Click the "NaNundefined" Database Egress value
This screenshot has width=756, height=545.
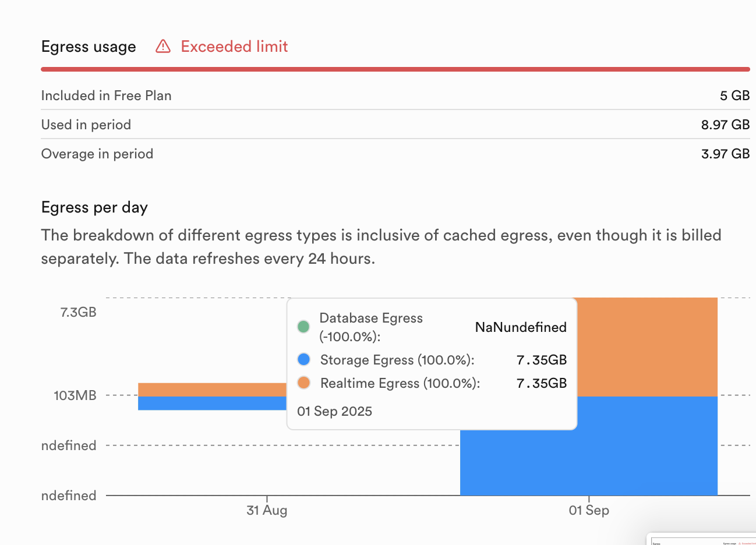point(521,327)
